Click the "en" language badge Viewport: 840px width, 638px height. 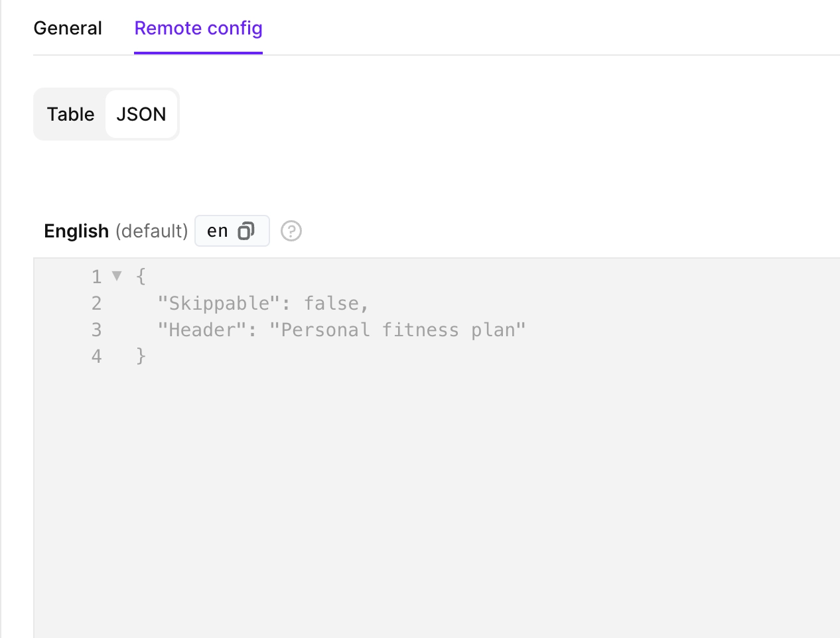click(216, 231)
